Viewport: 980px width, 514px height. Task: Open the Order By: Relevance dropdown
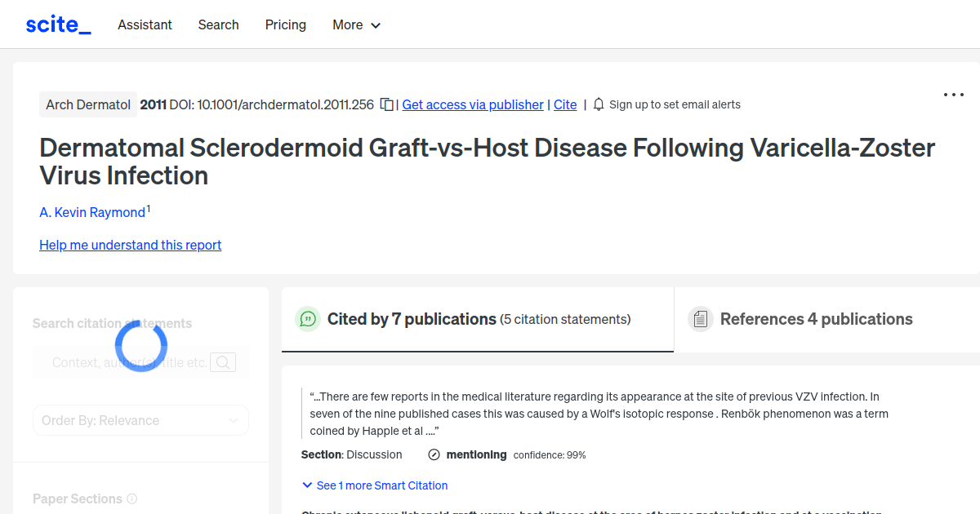point(140,420)
